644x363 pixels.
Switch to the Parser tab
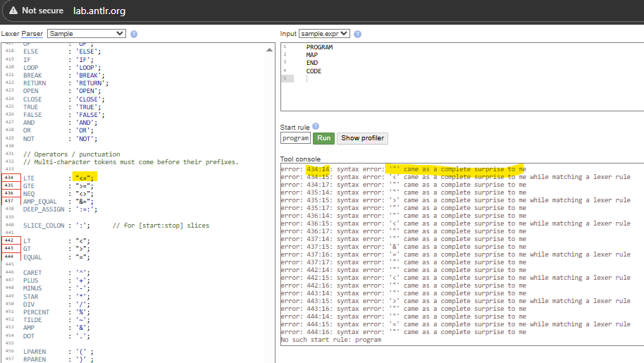[x=32, y=34]
